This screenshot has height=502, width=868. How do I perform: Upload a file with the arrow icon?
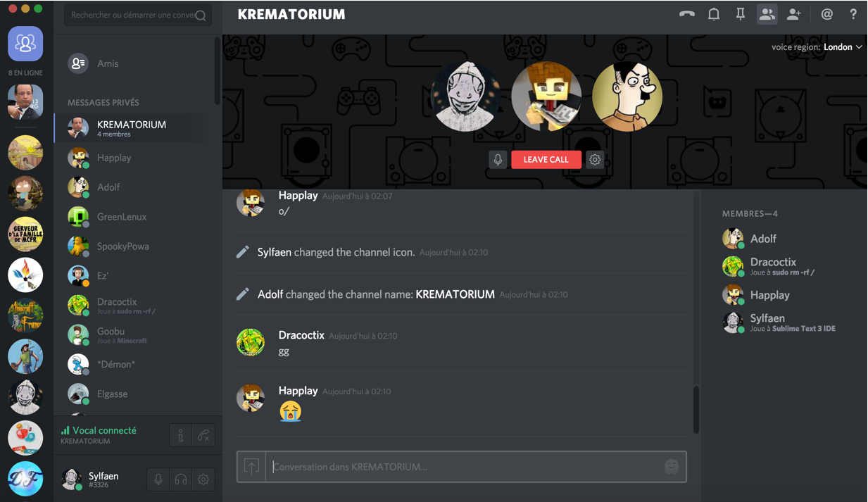tap(251, 466)
